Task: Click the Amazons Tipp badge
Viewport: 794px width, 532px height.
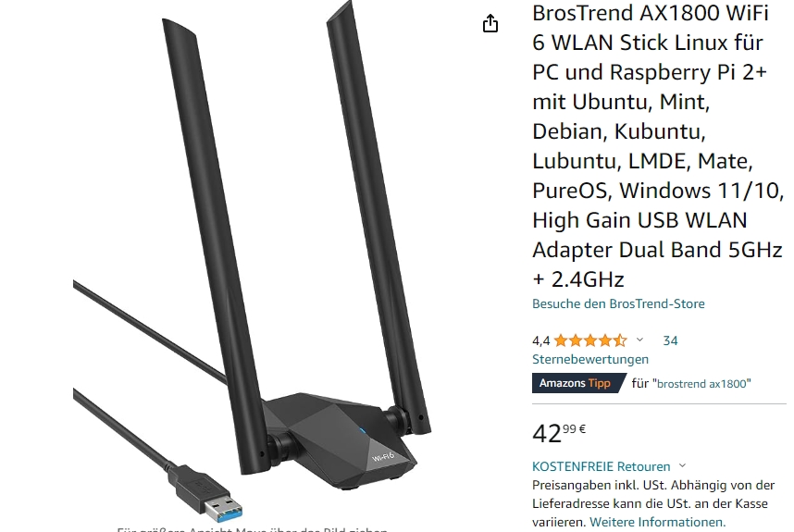Action: coord(578,383)
